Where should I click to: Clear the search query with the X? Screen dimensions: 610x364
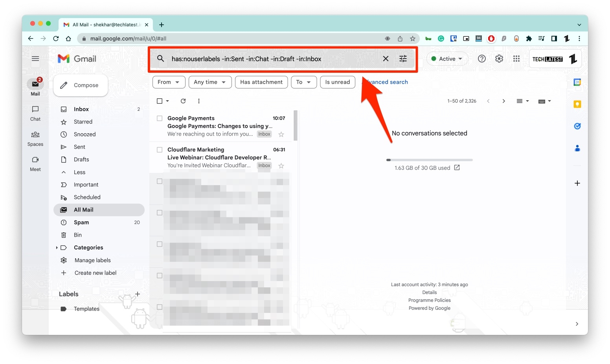386,58
